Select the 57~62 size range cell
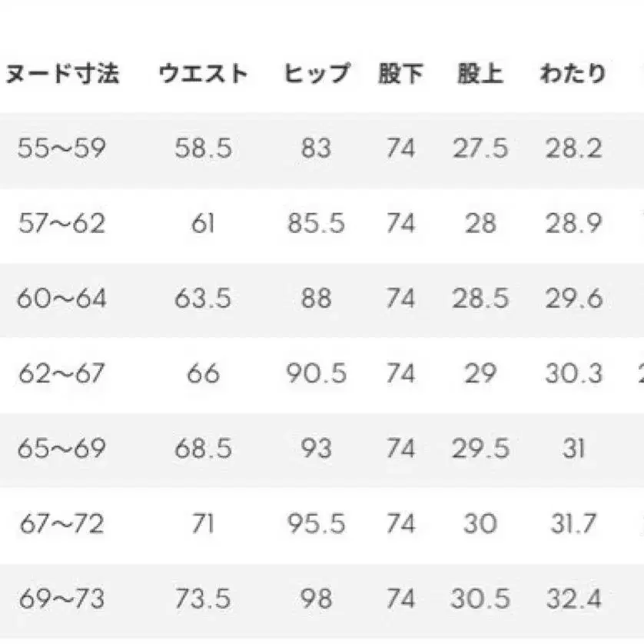Screen dimensions: 644x644 click(61, 224)
